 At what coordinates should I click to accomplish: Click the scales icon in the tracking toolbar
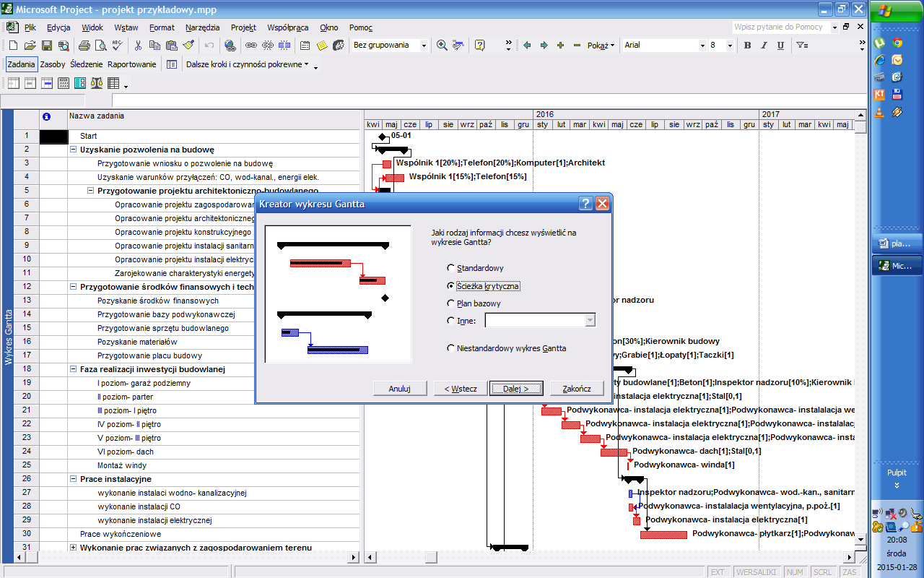[x=97, y=83]
